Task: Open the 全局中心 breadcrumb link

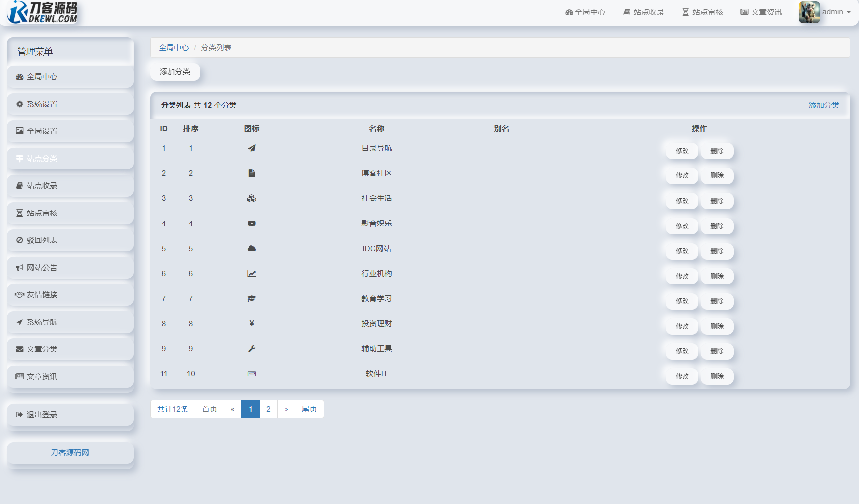Action: tap(173, 47)
